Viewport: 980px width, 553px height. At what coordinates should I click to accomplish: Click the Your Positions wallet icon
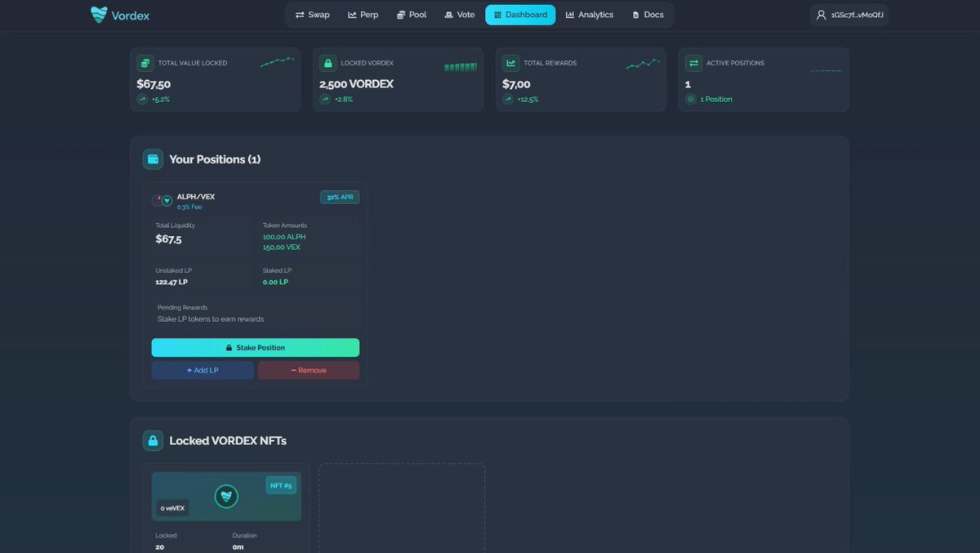(x=153, y=159)
